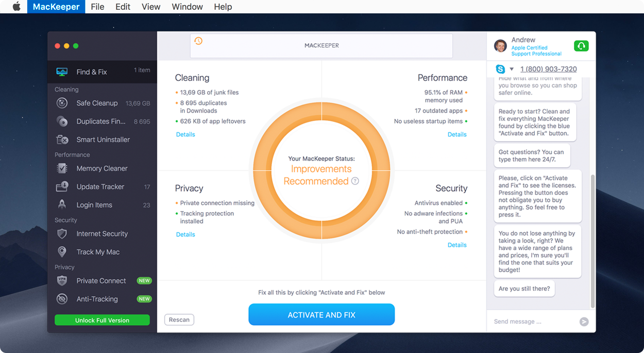Image resolution: width=644 pixels, height=353 pixels.
Task: Open the Apple menu
Action: (16, 7)
